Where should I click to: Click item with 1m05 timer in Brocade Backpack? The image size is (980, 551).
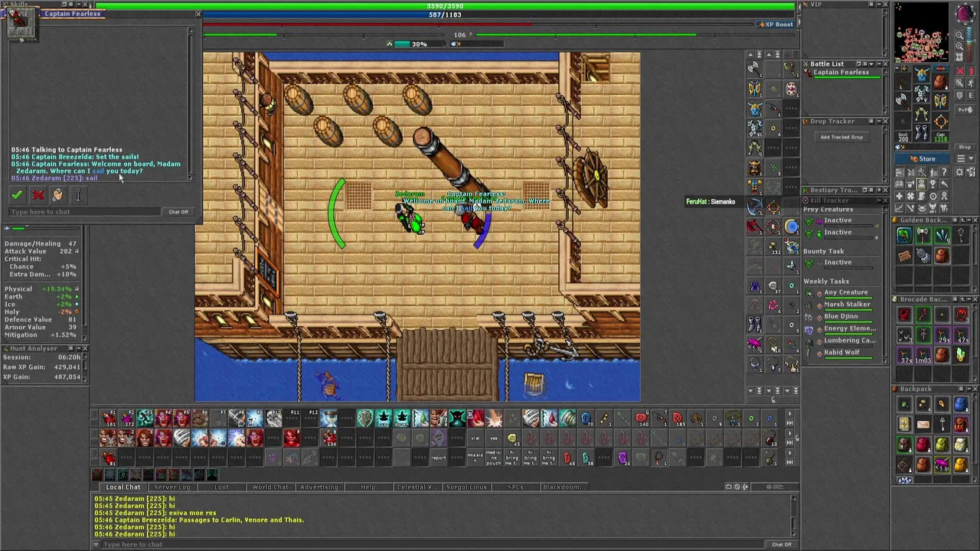coord(923,354)
